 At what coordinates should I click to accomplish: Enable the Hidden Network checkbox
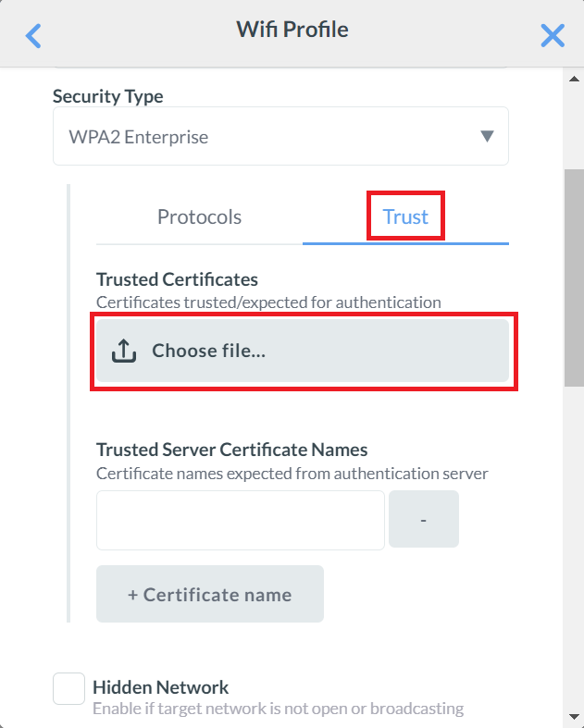pyautogui.click(x=69, y=689)
